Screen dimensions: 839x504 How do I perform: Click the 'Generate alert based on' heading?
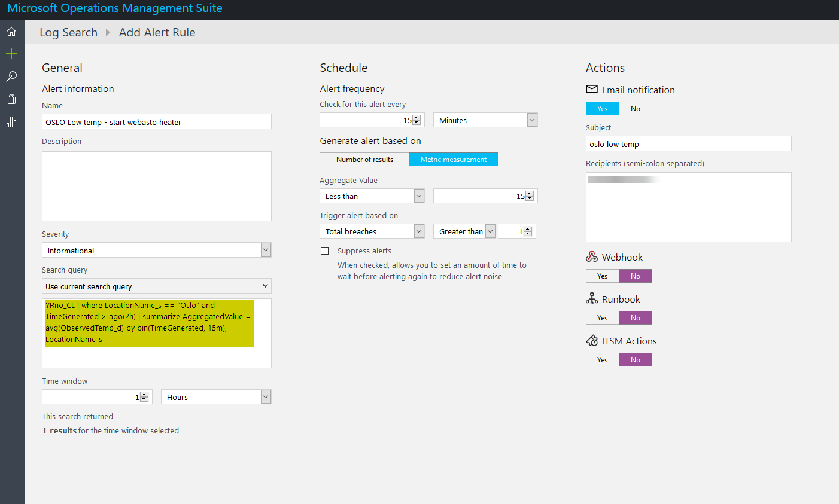pyautogui.click(x=370, y=140)
